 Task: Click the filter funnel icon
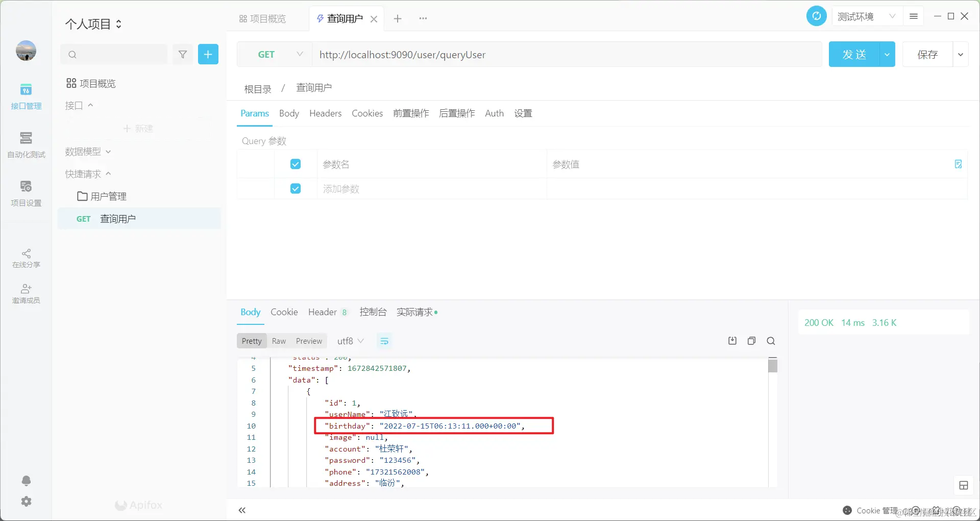183,54
